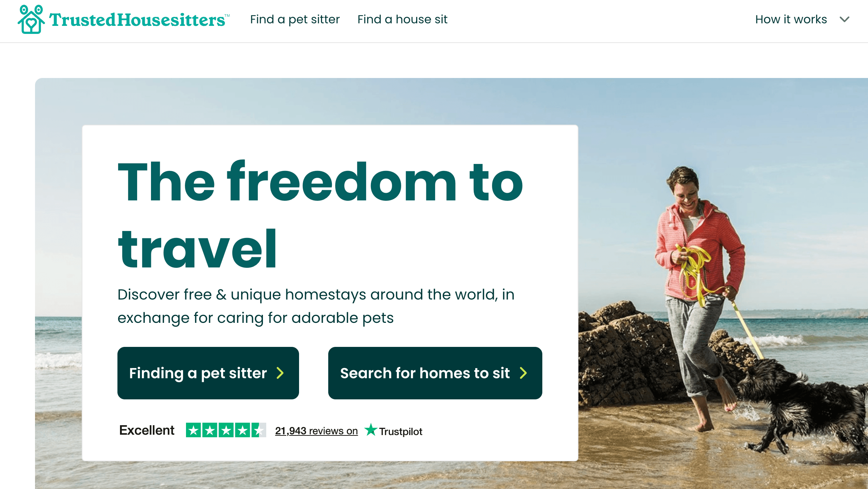Click the Excellent rating label
Screen dimensions: 868x489
click(147, 430)
